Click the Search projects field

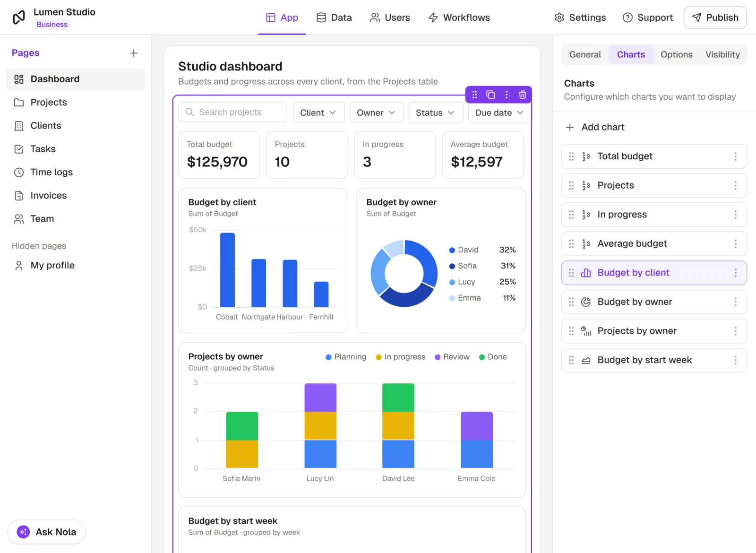[232, 112]
